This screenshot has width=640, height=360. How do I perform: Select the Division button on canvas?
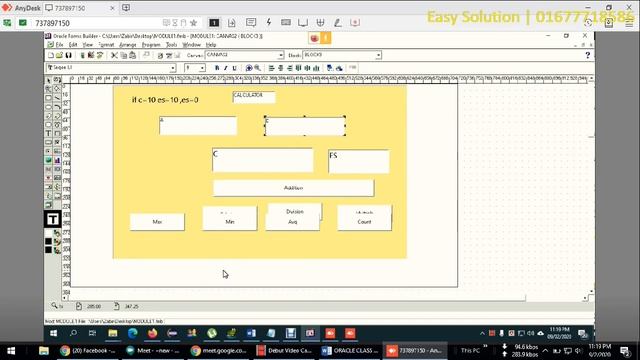tap(295, 210)
